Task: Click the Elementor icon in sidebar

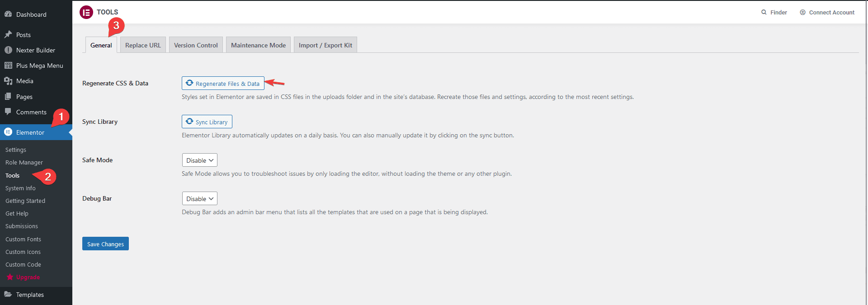Action: tap(8, 132)
